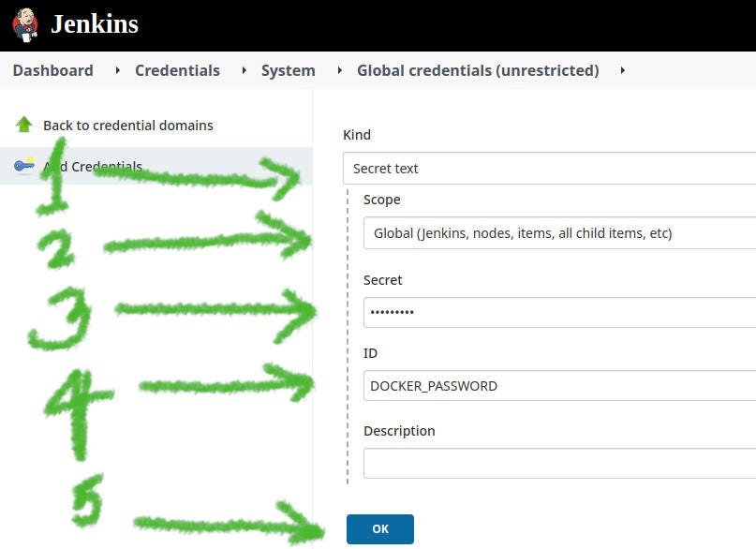756x549 pixels.
Task: Expand the arrow after Dashboard breadcrumb
Action: click(118, 70)
